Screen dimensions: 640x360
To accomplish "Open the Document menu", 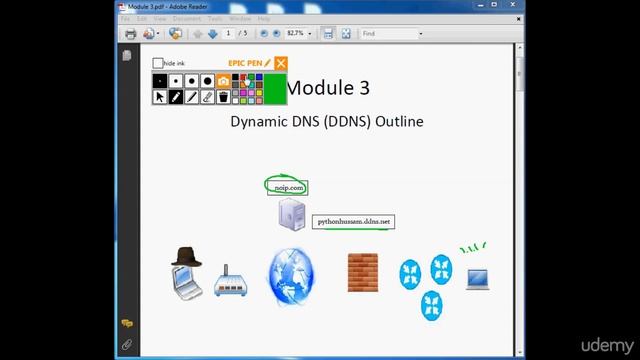I will tap(187, 19).
